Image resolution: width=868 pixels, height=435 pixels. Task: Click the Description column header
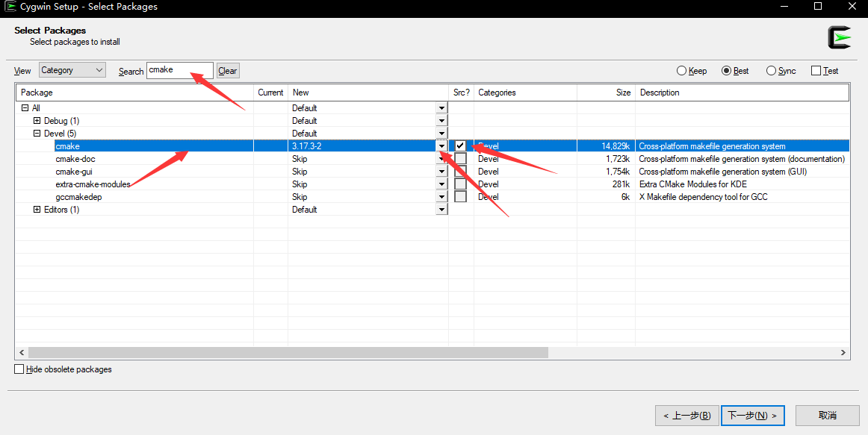click(x=742, y=93)
